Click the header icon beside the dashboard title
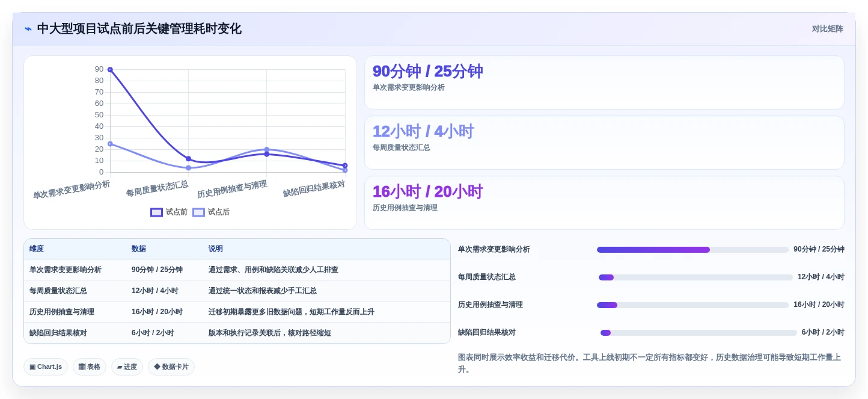This screenshot has height=399, width=868. click(x=28, y=29)
